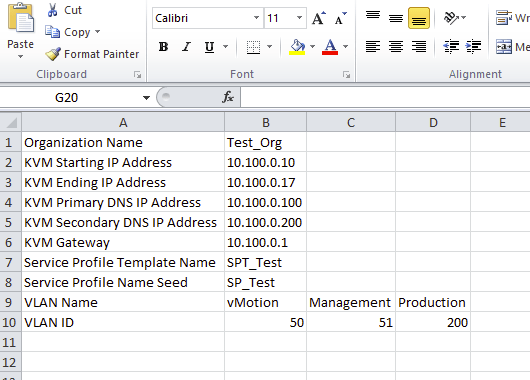The image size is (530, 380).
Task: Expand the font name dropdown list
Action: click(x=257, y=18)
